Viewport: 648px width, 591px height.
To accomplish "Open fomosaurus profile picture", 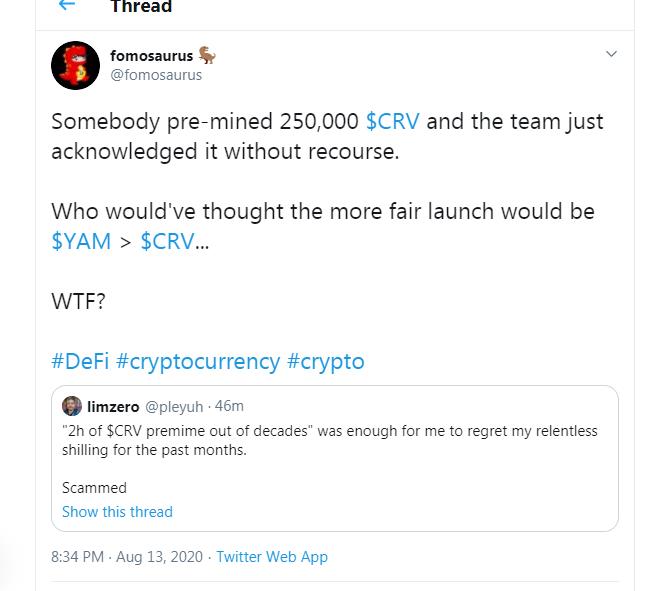I will [x=75, y=65].
